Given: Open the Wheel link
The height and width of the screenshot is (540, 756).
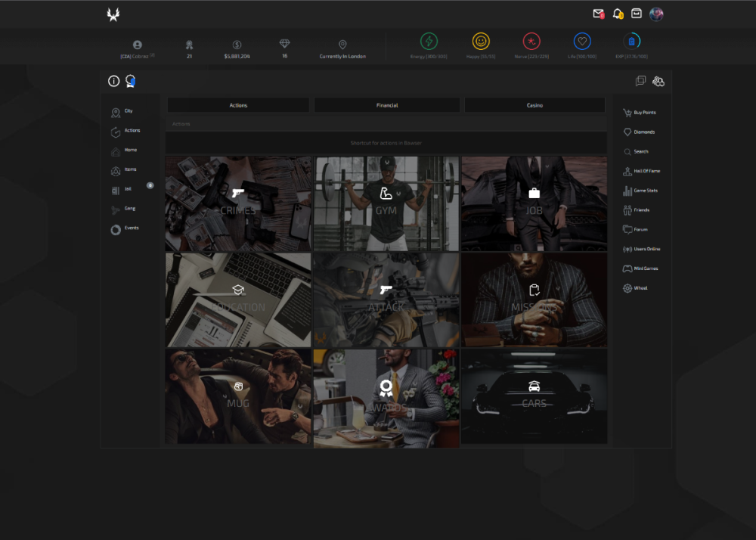Looking at the screenshot, I should click(x=634, y=288).
